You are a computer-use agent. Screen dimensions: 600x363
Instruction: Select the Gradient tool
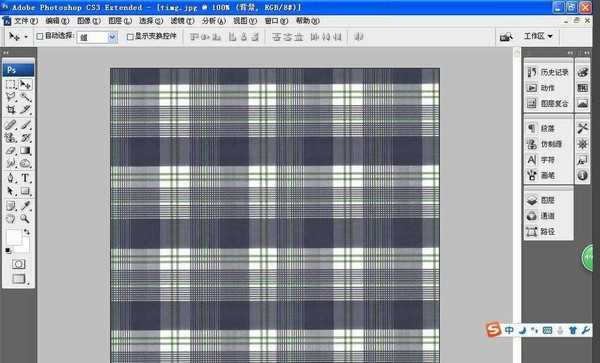coord(26,151)
